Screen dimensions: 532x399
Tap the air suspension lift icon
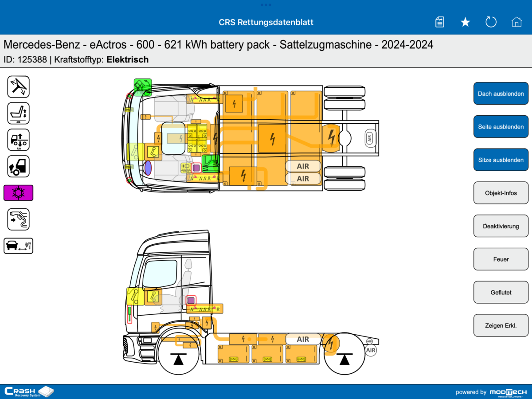19,140
